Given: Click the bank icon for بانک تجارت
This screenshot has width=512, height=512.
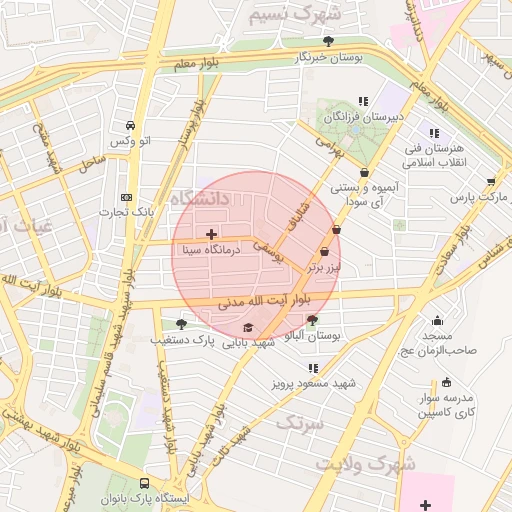Looking at the screenshot, I should coord(126,197).
